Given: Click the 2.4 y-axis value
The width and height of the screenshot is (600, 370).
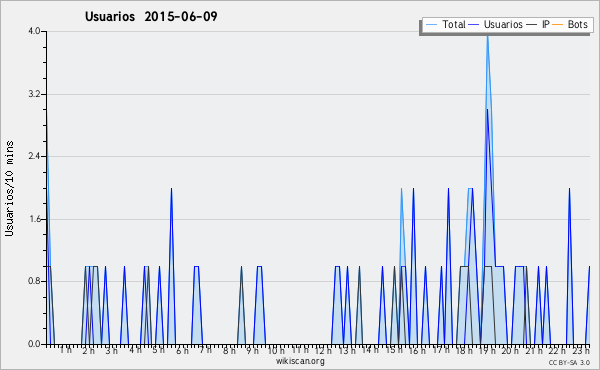Looking at the screenshot, I should [34, 156].
